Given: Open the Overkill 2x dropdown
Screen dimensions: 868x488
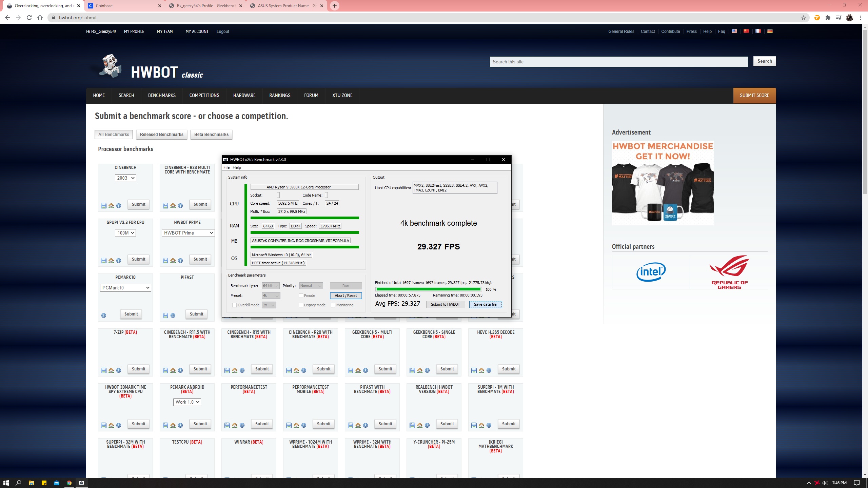Looking at the screenshot, I should point(269,305).
